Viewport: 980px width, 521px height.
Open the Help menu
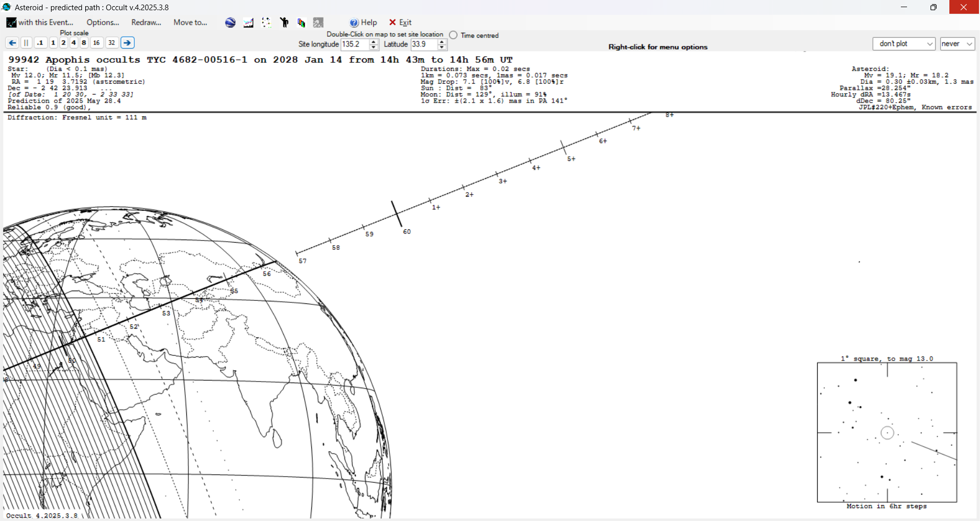pyautogui.click(x=363, y=22)
